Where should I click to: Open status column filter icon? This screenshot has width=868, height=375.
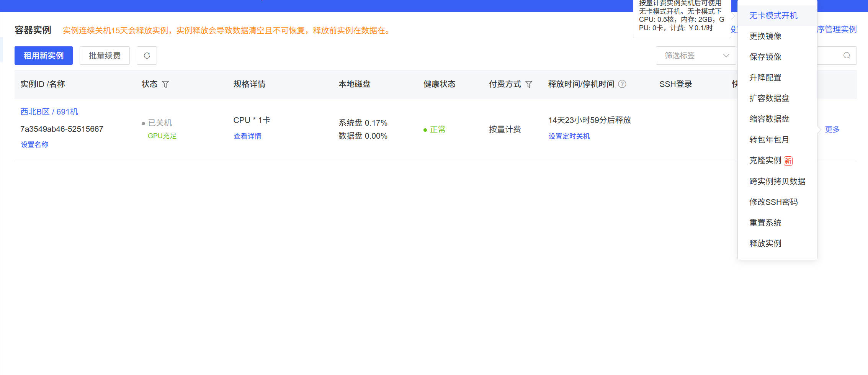tap(165, 84)
